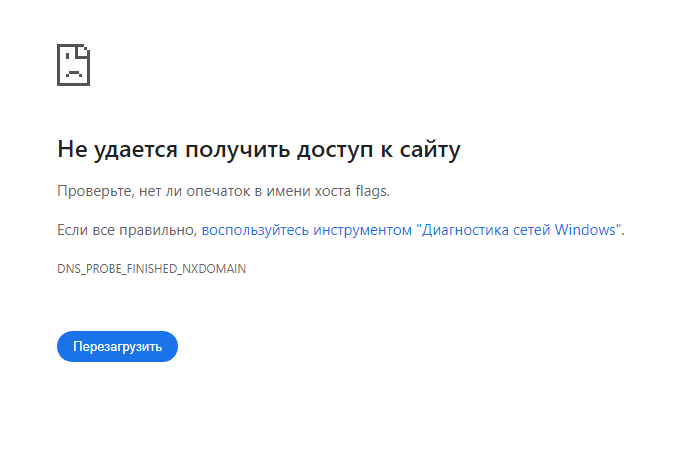Click the word "инструментом" in the link
The height and width of the screenshot is (459, 700).
pyautogui.click(x=362, y=230)
